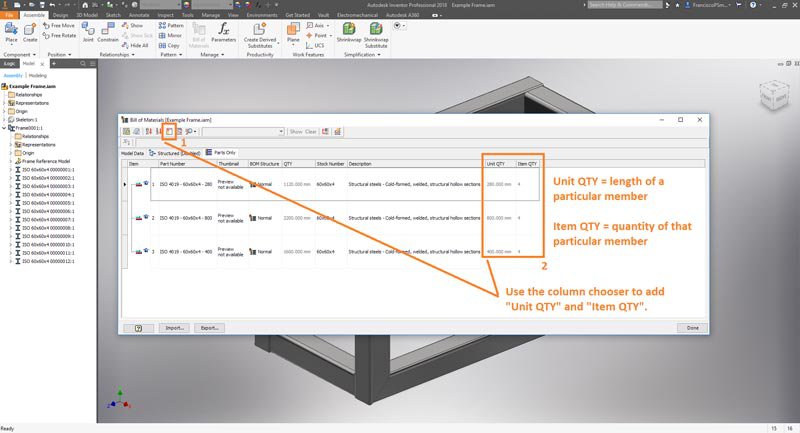The image size is (800, 433).
Task: Click Create Derived Substitutes
Action: (x=260, y=35)
